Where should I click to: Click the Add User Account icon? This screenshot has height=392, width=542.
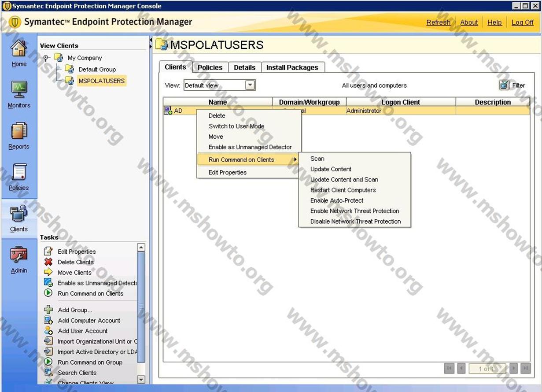[48, 331]
